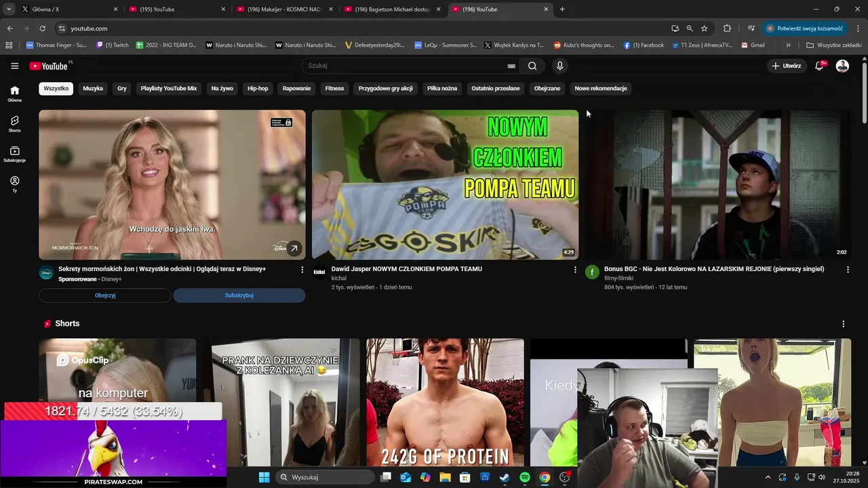868x488 pixels.
Task: Click the Obejrzyj button on ad
Action: pyautogui.click(x=105, y=296)
